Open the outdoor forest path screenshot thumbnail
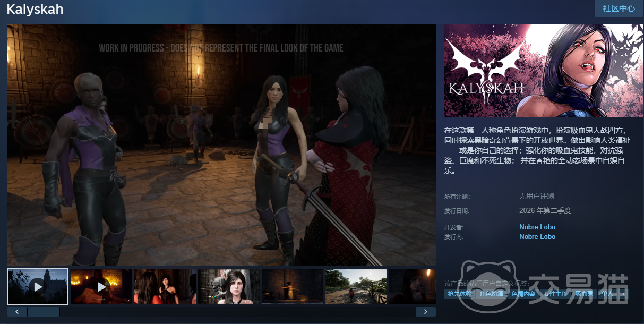Screen dimensions: 644x324 click(356, 286)
